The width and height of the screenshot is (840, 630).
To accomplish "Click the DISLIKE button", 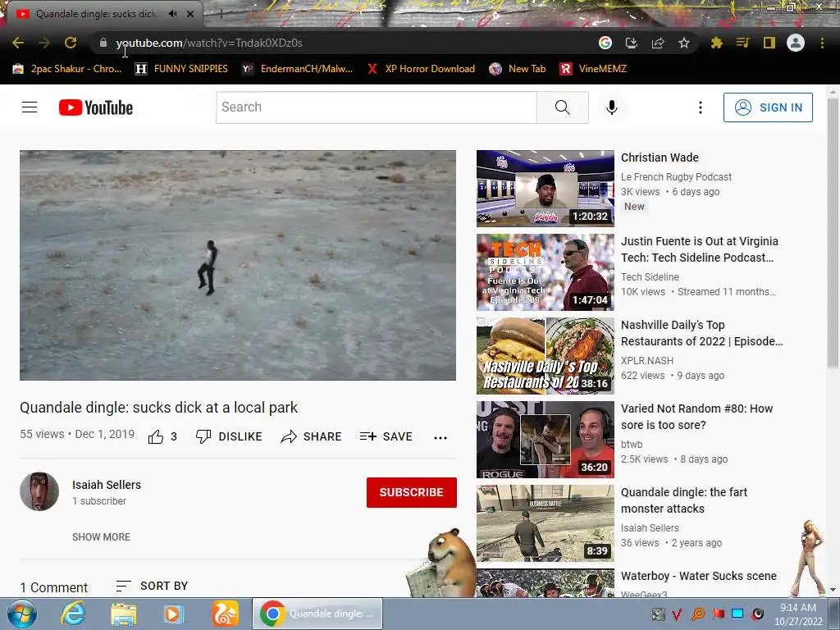I will [229, 436].
